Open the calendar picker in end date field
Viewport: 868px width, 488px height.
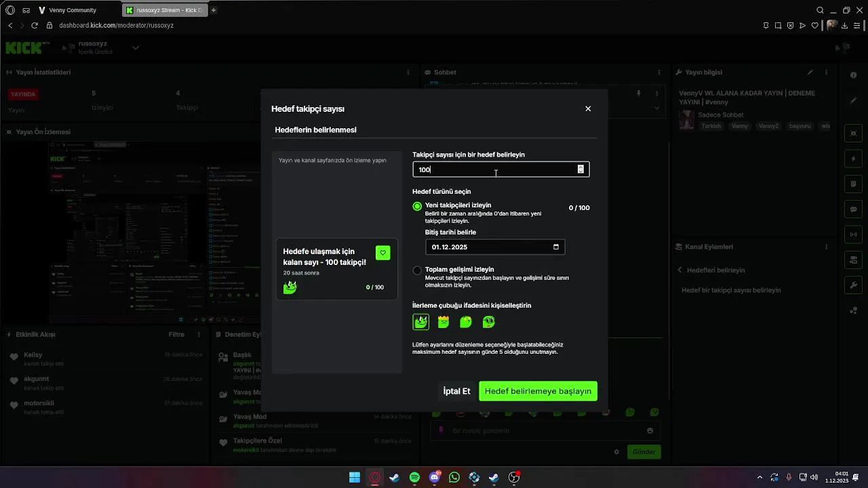(556, 247)
